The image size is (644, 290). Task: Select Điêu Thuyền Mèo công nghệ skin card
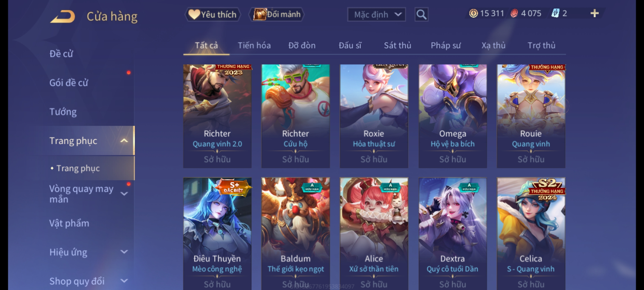217,234
